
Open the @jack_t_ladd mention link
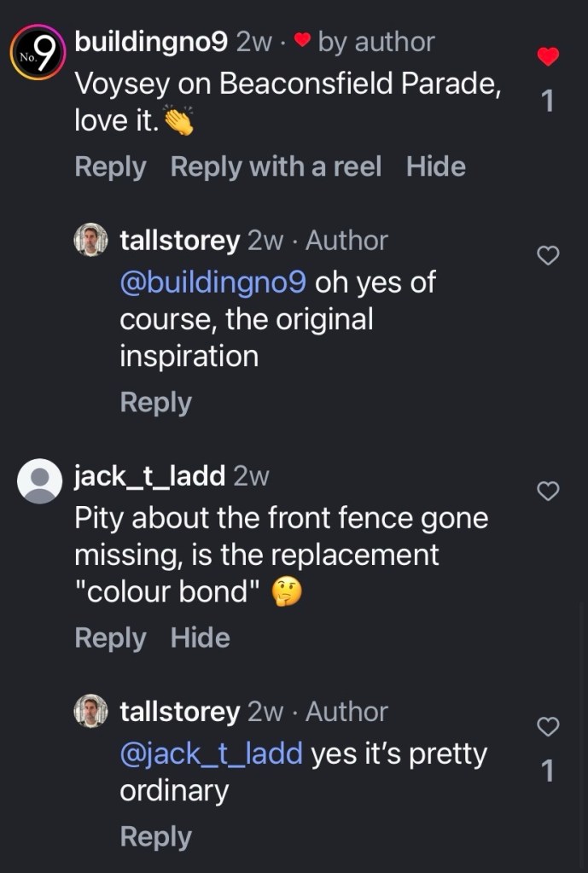click(211, 754)
